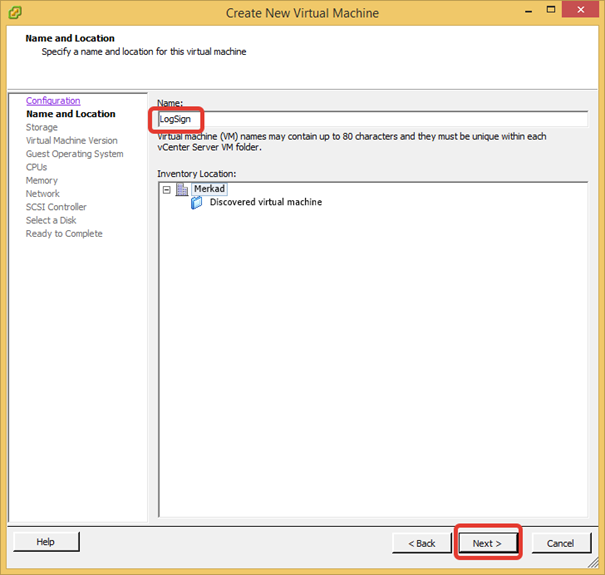Open the Configuration step link

point(53,101)
